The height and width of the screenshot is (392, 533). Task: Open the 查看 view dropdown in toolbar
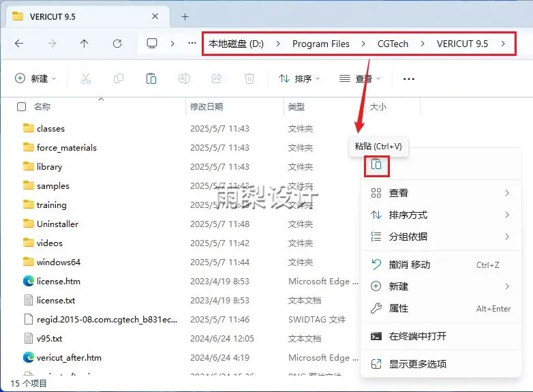pyautogui.click(x=360, y=78)
